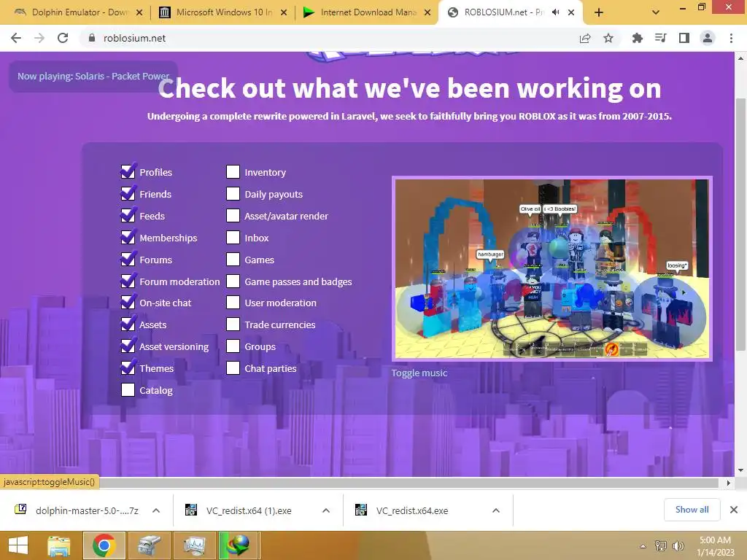Check the Games checkbox
747x560 pixels.
233,260
